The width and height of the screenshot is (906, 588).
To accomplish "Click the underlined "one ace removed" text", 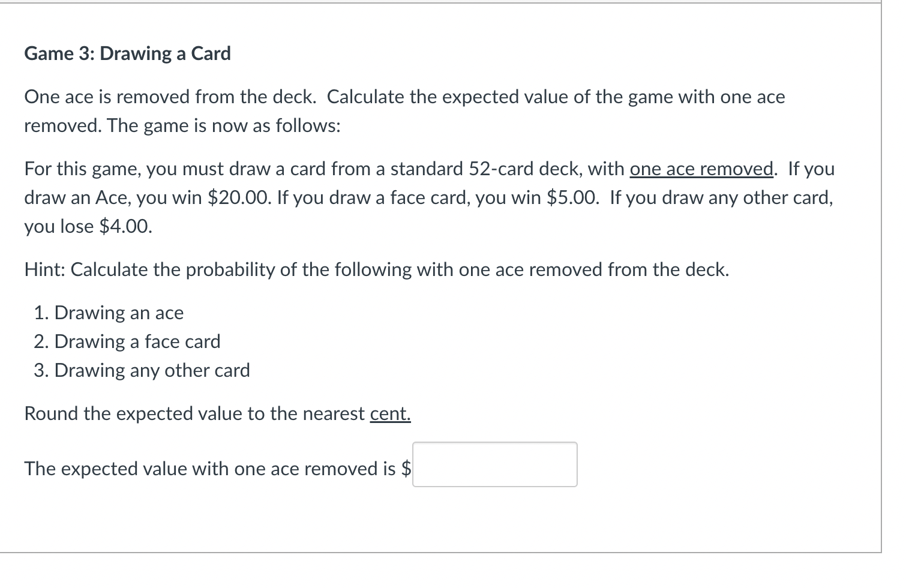I will [701, 169].
